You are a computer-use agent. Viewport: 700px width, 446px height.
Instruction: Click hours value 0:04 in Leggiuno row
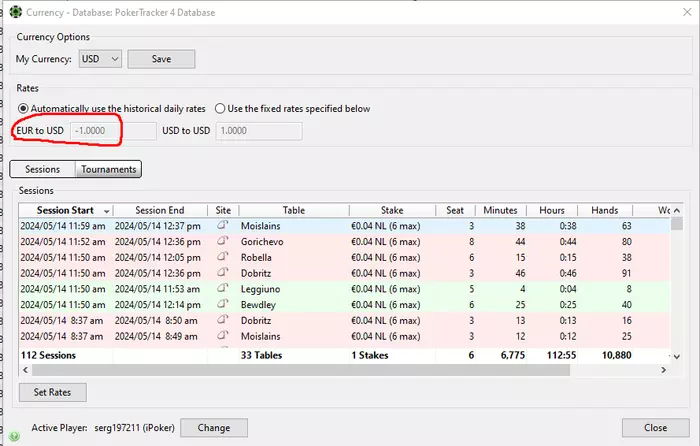(568, 289)
